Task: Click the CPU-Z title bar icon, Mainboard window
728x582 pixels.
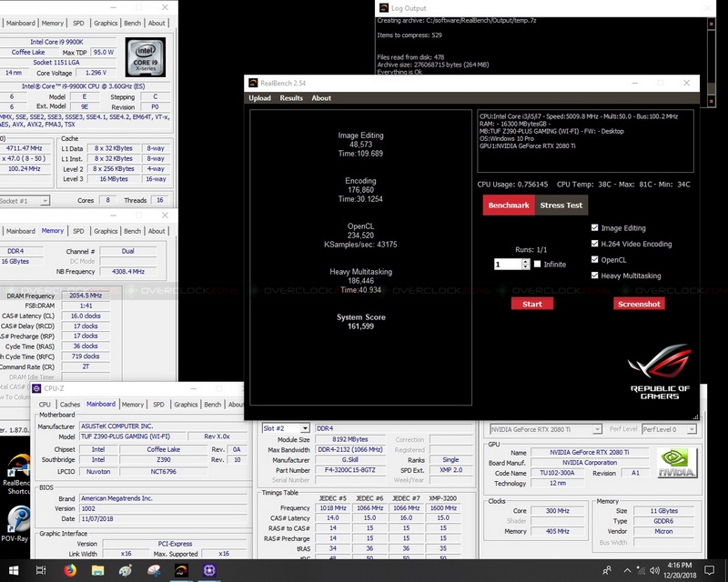Action: [36, 388]
